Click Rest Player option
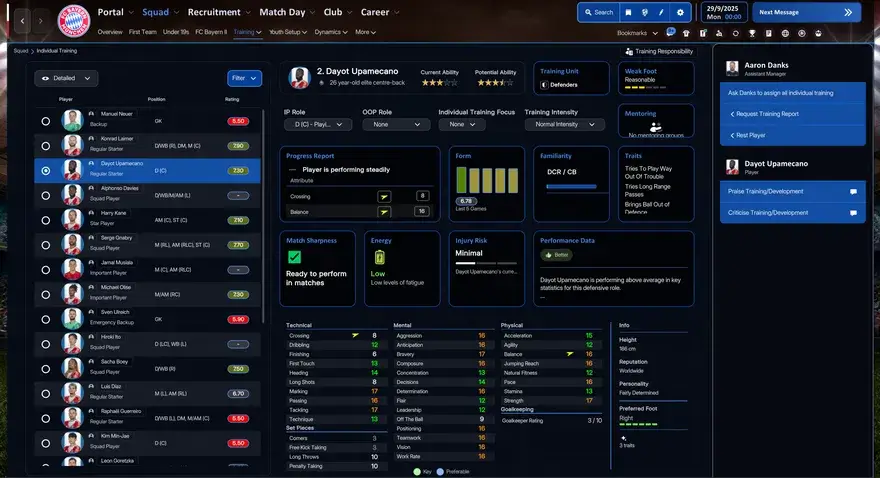880x478 pixels. click(x=792, y=135)
